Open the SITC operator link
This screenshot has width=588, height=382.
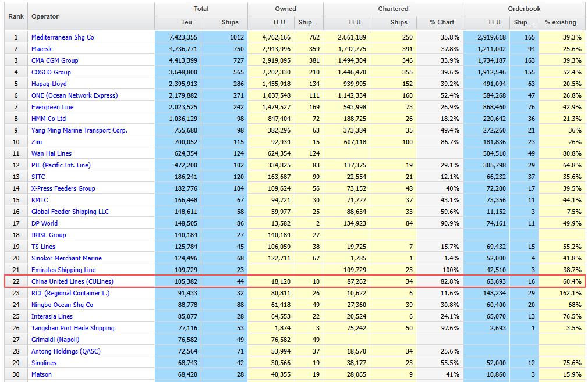coord(38,176)
